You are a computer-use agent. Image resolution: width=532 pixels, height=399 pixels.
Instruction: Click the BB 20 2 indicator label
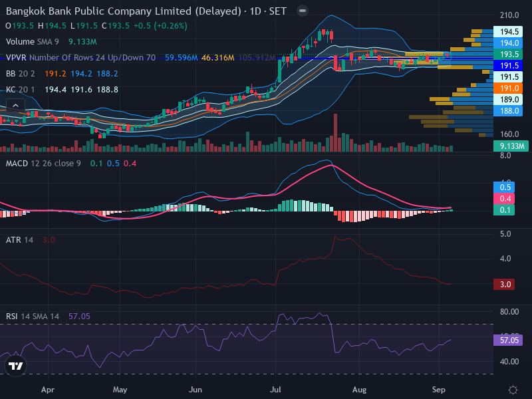21,74
